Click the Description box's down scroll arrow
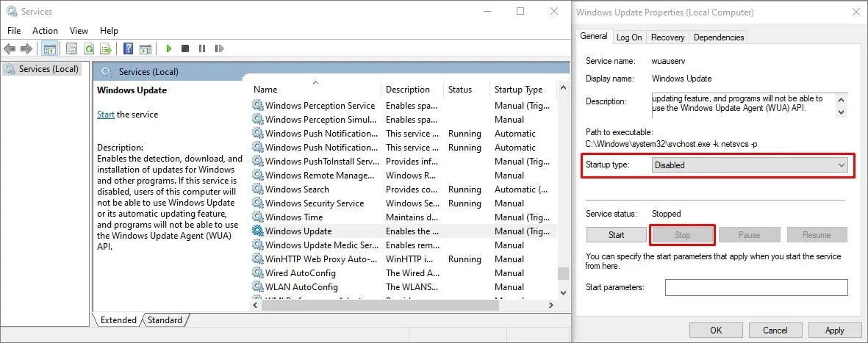The image size is (868, 343). (x=842, y=112)
